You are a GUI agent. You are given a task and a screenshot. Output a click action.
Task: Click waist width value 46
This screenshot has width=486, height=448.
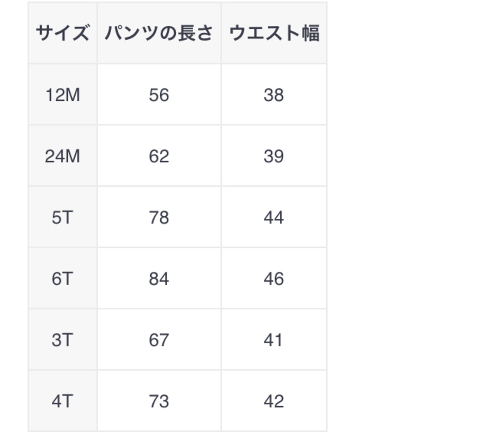pos(274,279)
